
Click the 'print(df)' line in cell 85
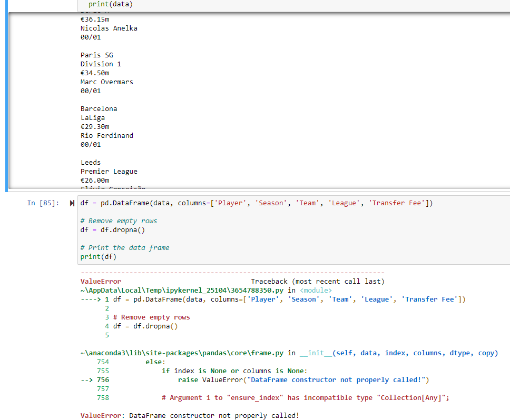click(98, 257)
